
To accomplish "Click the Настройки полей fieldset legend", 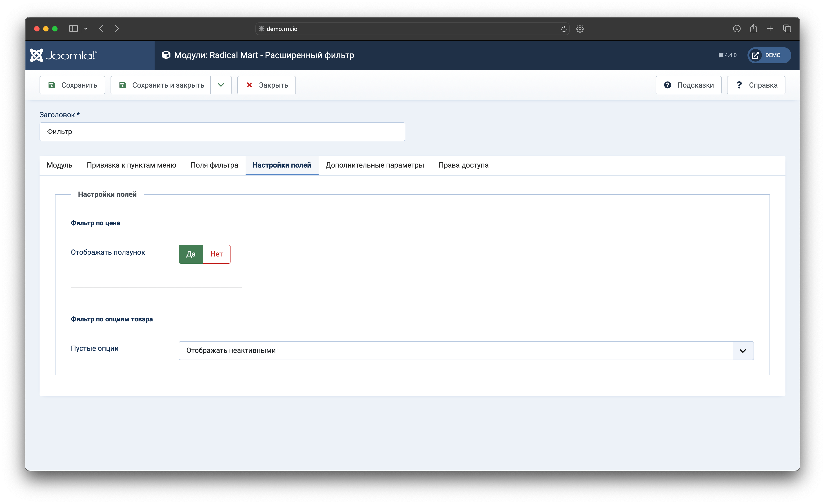I will point(107,195).
